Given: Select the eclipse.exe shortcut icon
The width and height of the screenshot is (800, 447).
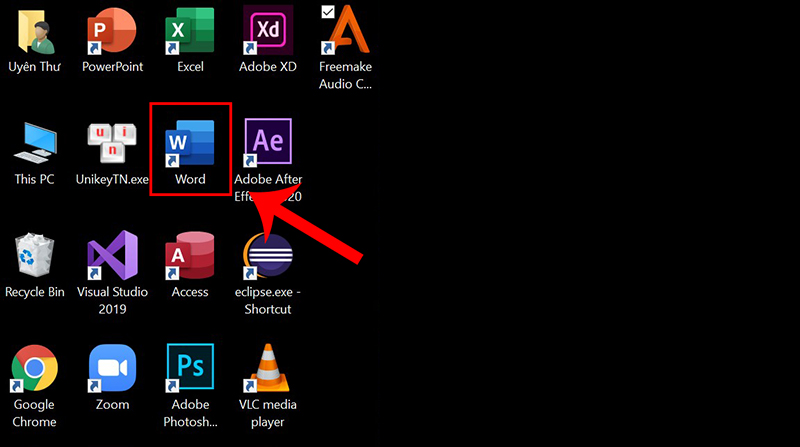Looking at the screenshot, I should (x=268, y=256).
